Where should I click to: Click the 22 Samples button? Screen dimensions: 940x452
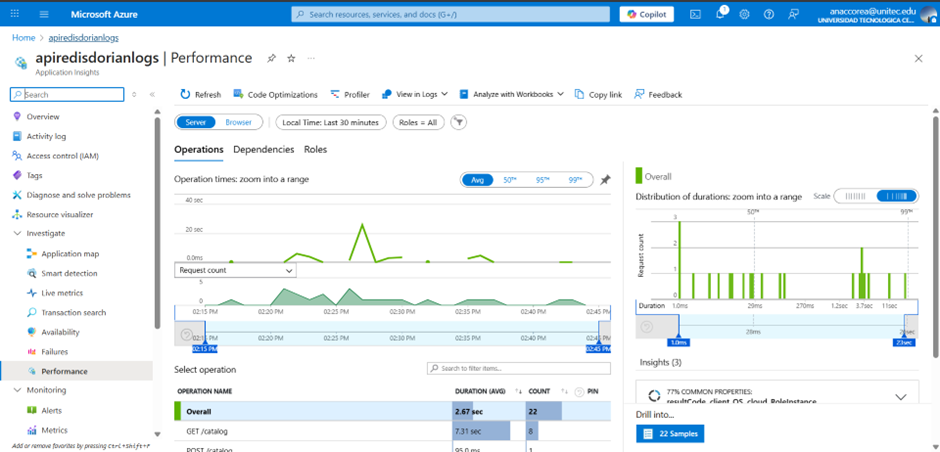(x=670, y=433)
